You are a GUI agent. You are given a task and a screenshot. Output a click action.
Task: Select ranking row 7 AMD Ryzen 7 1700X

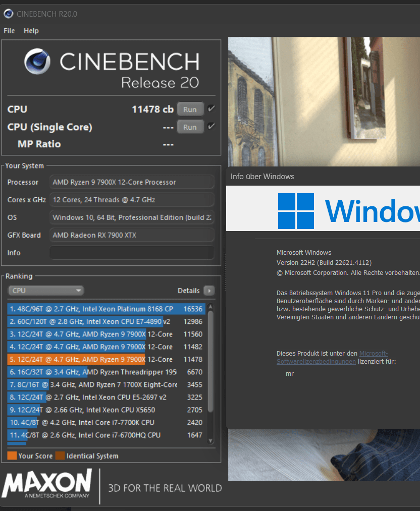(x=107, y=384)
